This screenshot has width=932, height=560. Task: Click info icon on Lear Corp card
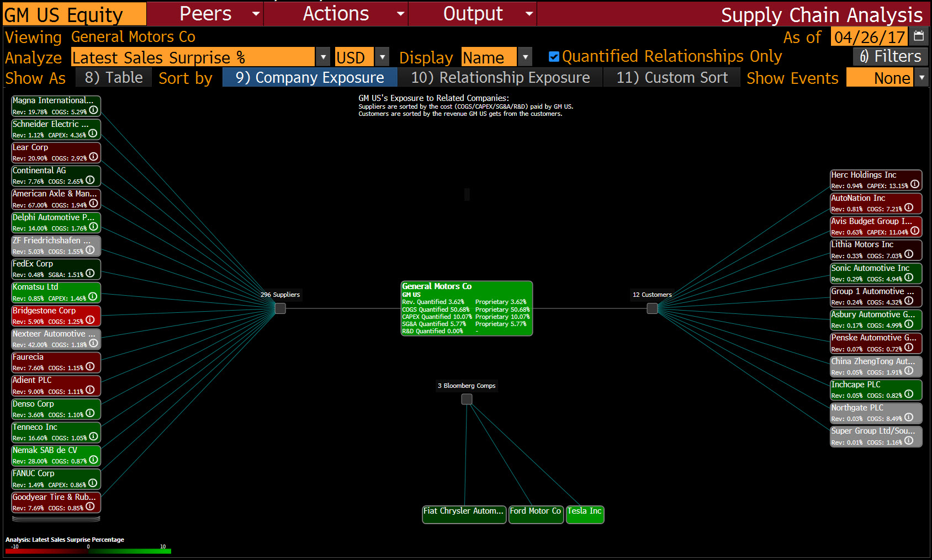(93, 157)
